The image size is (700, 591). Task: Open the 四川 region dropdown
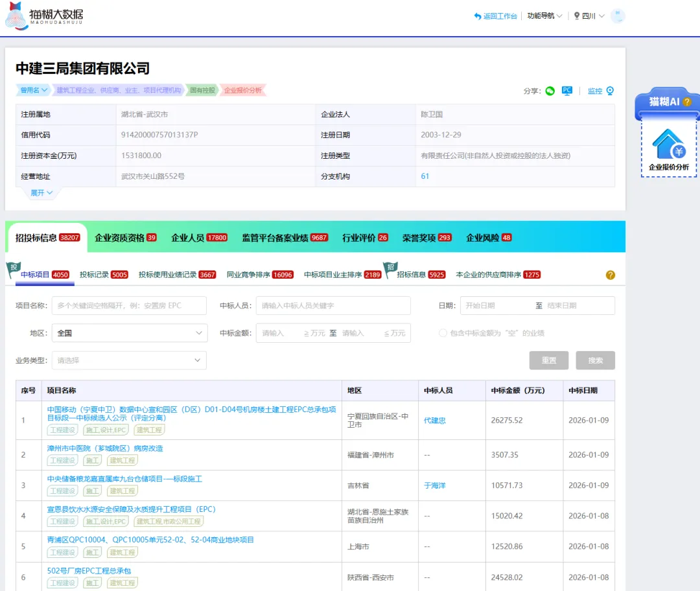click(x=589, y=16)
